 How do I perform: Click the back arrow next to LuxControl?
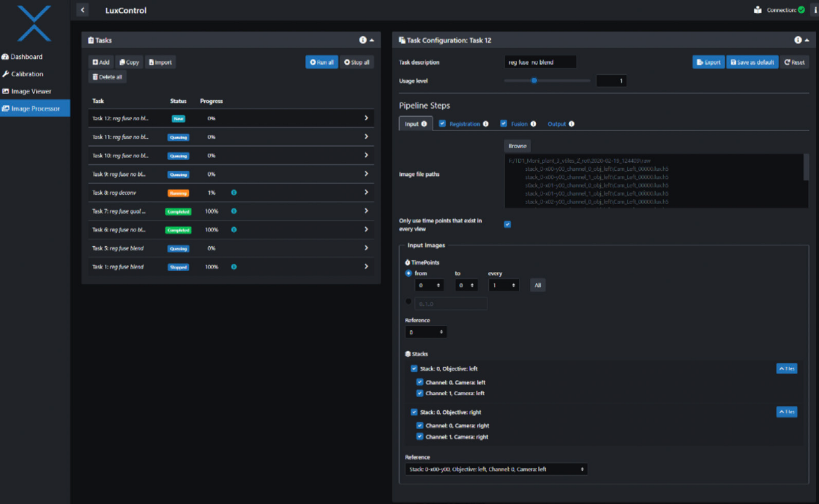click(x=82, y=10)
